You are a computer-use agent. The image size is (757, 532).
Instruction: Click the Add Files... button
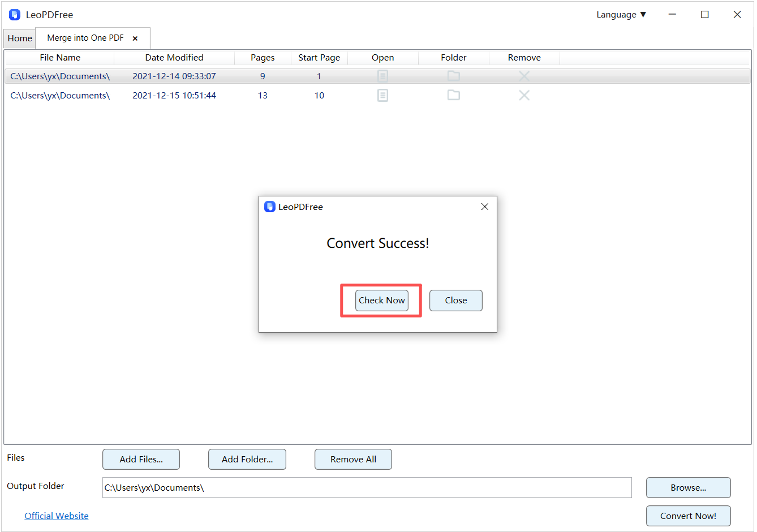[141, 459]
